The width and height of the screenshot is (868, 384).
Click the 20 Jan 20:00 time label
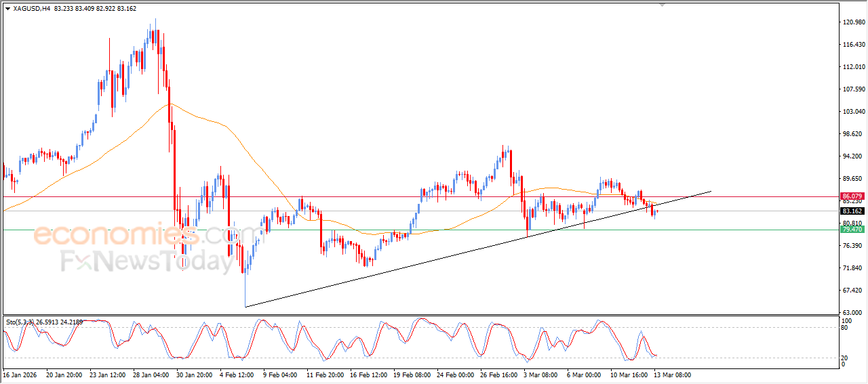pyautogui.click(x=64, y=374)
